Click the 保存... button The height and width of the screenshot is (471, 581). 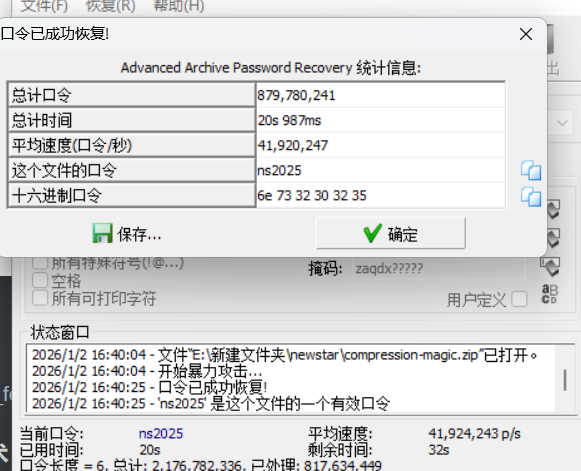pos(127,233)
